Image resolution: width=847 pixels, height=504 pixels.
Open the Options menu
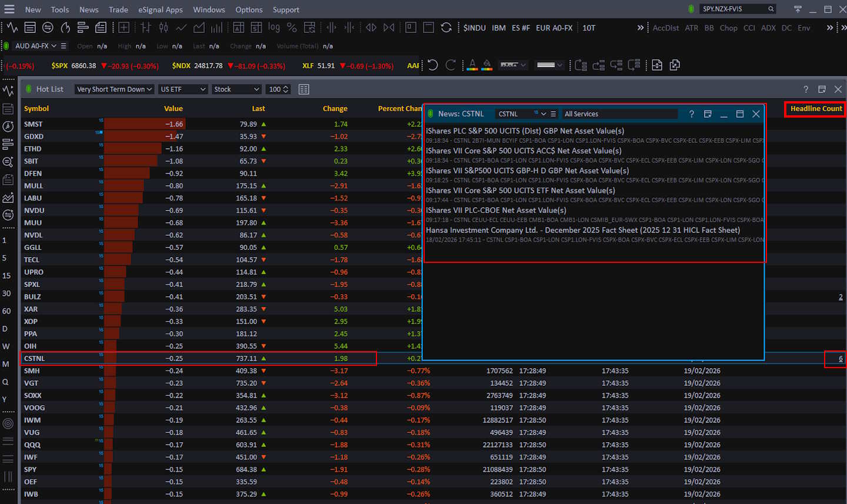(x=249, y=9)
